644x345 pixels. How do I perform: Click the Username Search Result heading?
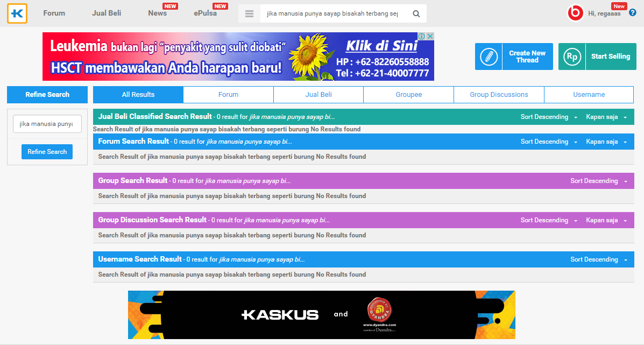[x=140, y=259]
